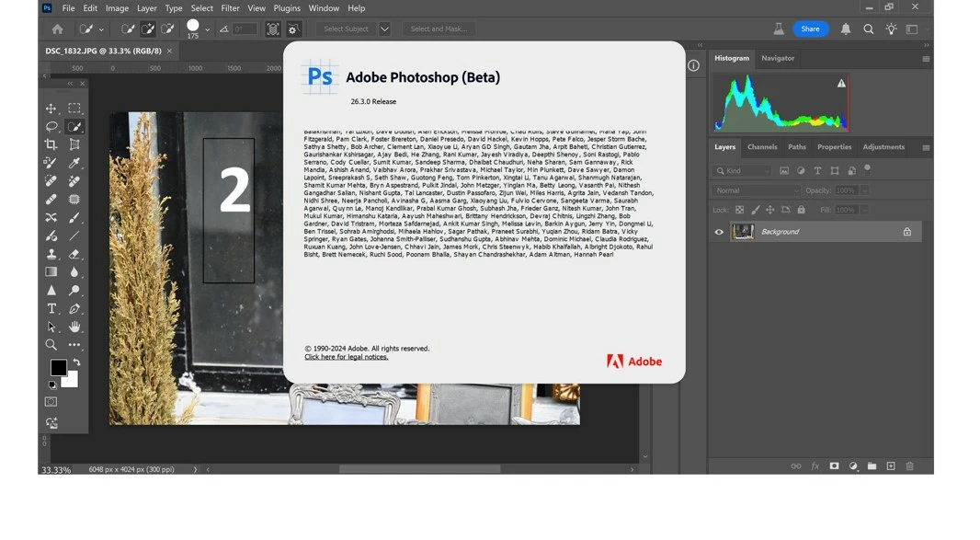Open the tool preset picker dropdown
Viewport: 980px width, 540px height.
pyautogui.click(x=101, y=29)
